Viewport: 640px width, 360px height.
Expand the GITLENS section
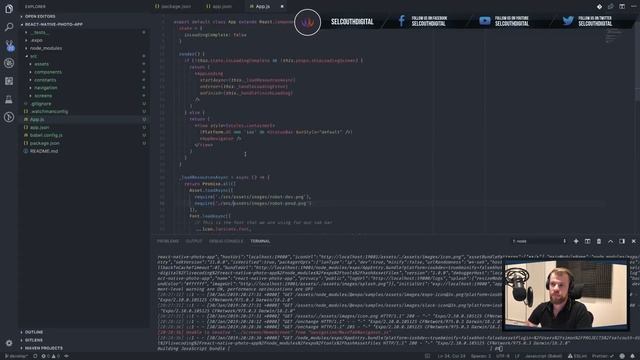[33, 340]
